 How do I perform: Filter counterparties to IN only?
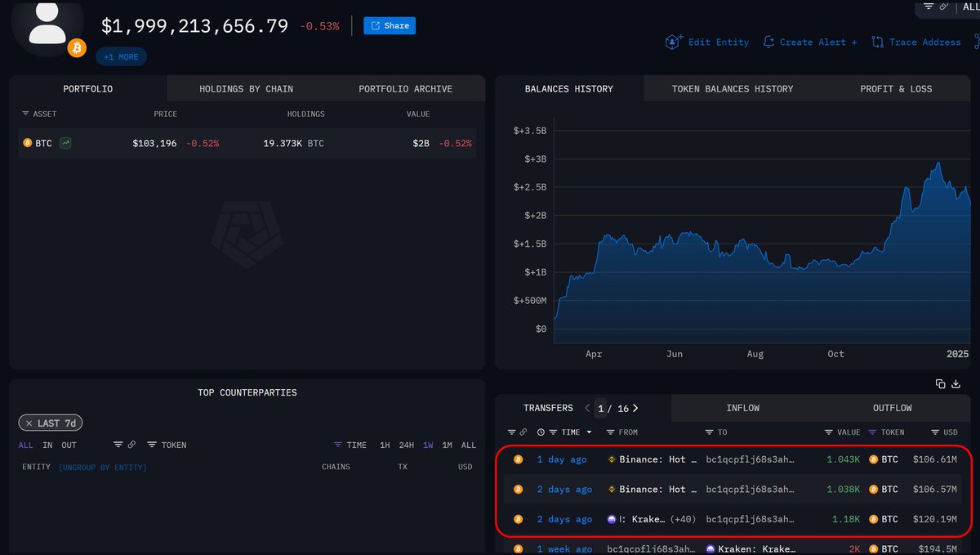tap(47, 445)
